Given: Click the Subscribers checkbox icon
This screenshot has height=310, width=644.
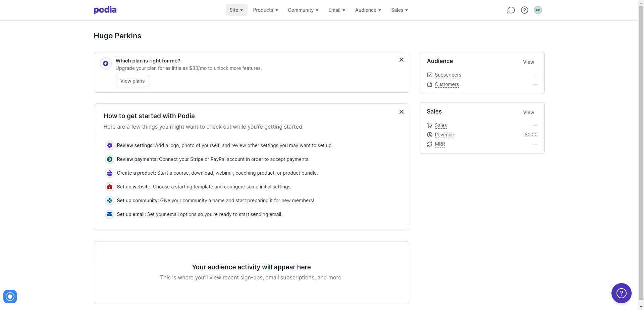Looking at the screenshot, I should point(430,75).
